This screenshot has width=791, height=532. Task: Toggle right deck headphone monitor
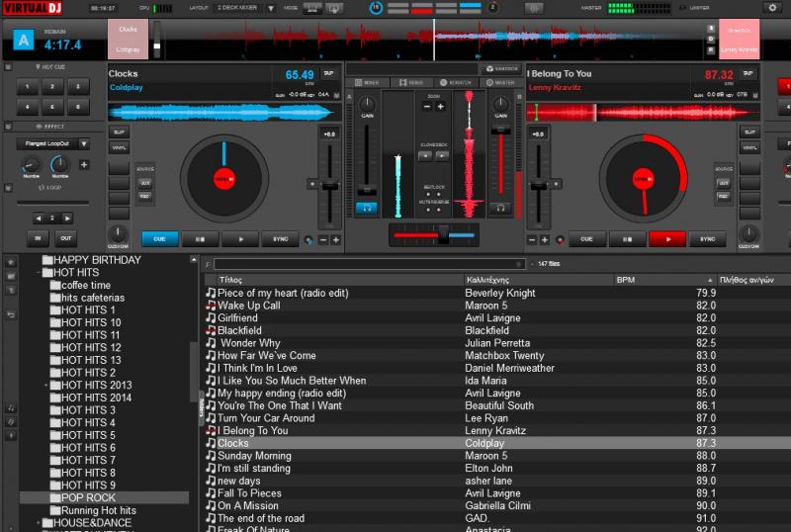pos(500,208)
